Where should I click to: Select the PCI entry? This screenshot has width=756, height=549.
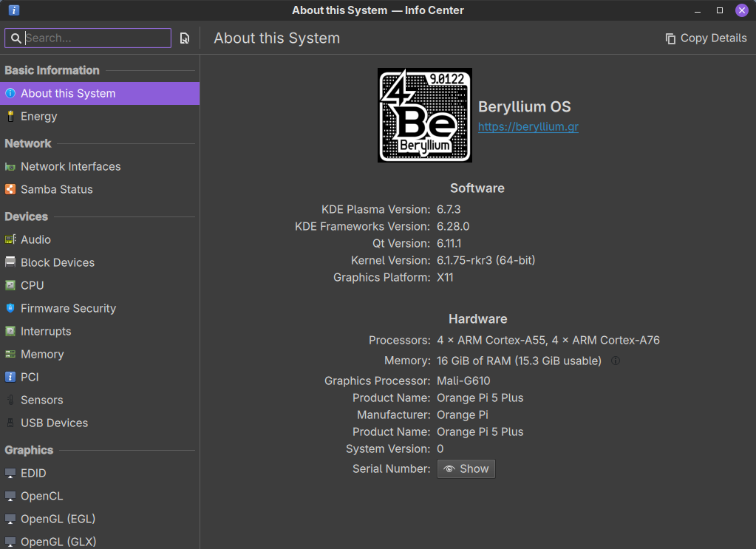tap(100, 377)
